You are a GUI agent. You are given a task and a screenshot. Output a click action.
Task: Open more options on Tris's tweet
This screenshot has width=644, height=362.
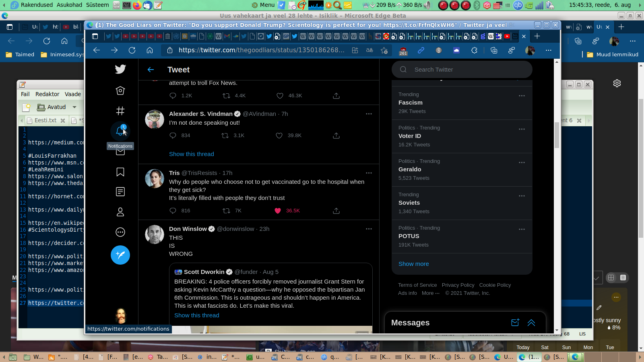pos(369,173)
